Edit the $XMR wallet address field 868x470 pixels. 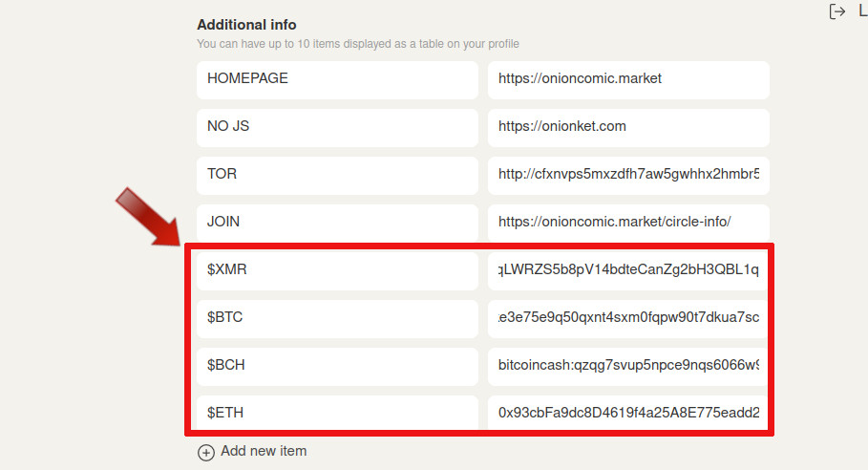(x=628, y=271)
